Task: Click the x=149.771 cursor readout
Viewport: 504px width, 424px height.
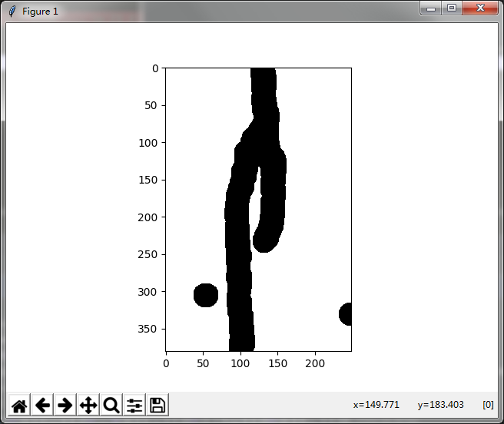Action: 376,404
